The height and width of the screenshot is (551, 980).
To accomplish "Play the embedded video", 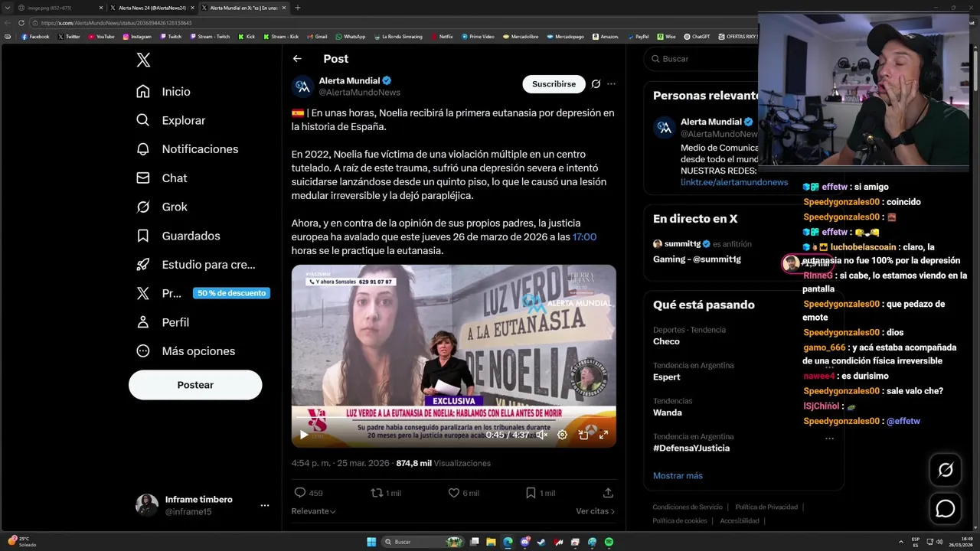I will (x=304, y=435).
